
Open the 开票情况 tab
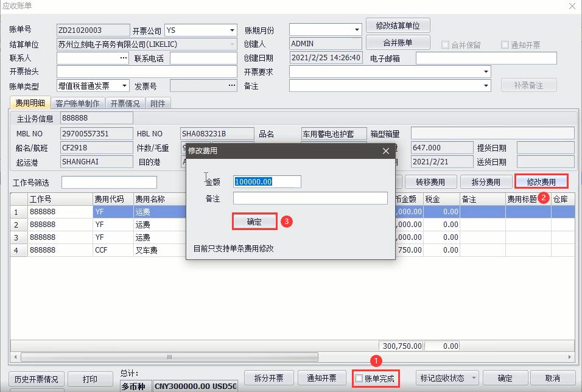pos(125,103)
